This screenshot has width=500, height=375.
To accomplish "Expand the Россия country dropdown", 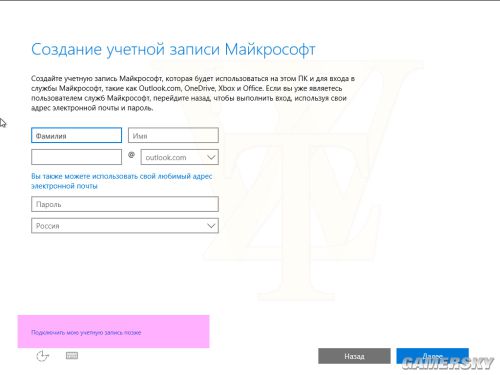I will (x=125, y=226).
